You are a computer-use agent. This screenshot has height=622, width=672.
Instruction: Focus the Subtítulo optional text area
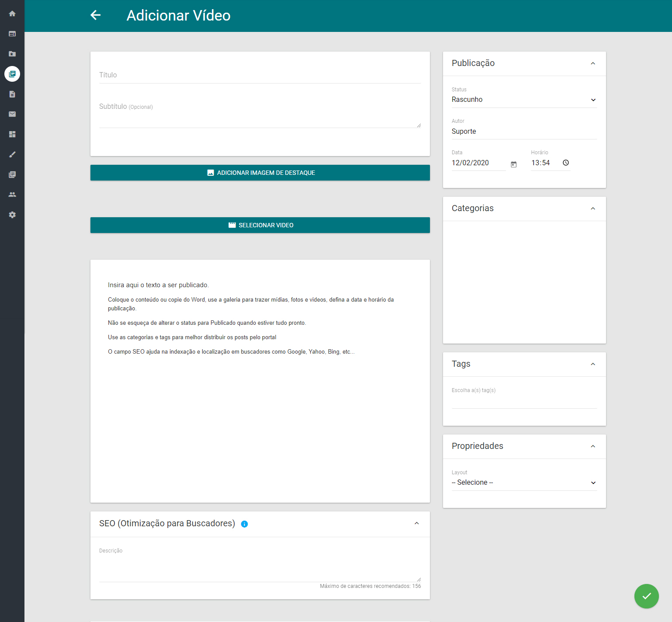(x=260, y=115)
